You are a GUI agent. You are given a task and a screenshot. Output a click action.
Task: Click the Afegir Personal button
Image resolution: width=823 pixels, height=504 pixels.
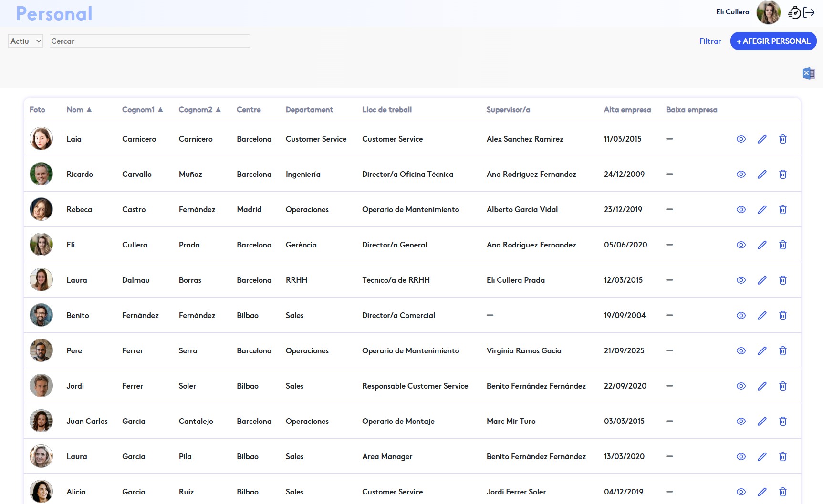pos(773,41)
